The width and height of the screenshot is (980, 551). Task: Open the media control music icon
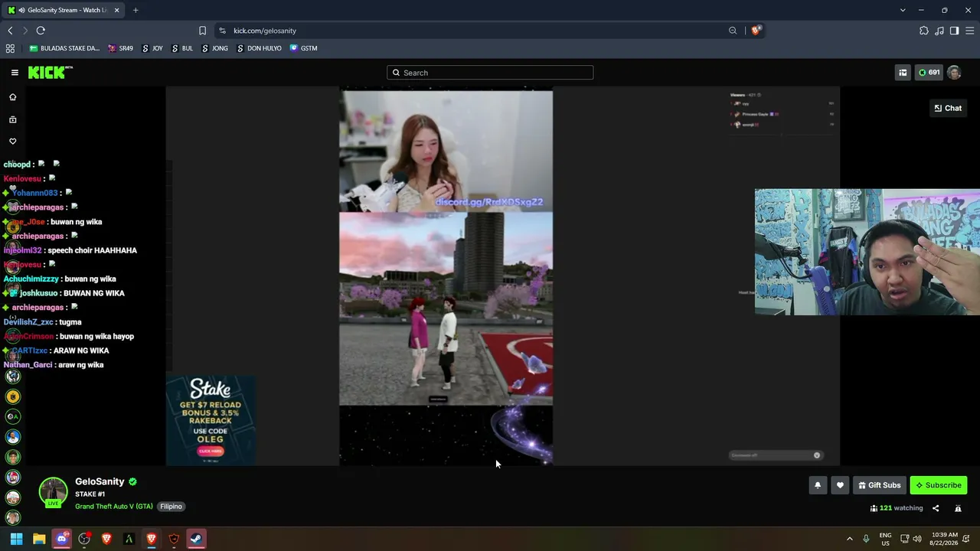click(939, 31)
